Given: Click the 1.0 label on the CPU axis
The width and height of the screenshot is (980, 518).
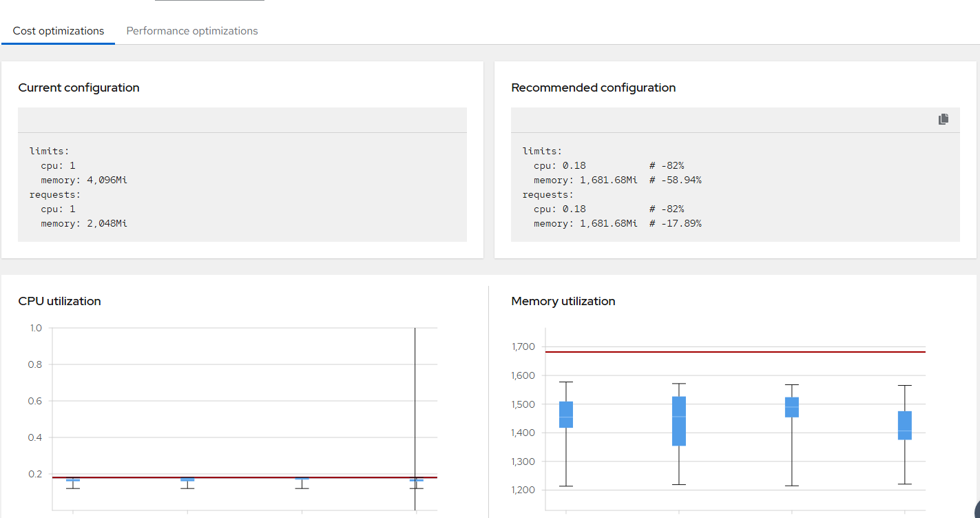Looking at the screenshot, I should click(x=36, y=328).
